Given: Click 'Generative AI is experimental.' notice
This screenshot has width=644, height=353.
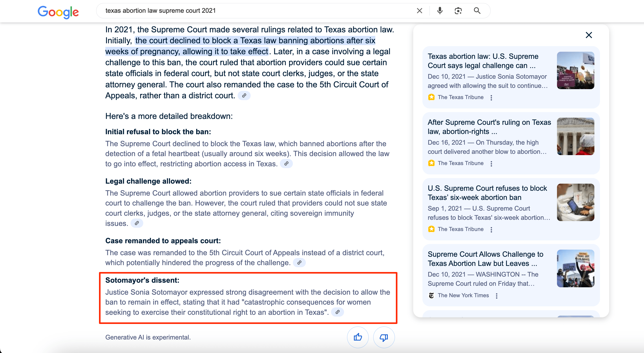Looking at the screenshot, I should pos(148,337).
